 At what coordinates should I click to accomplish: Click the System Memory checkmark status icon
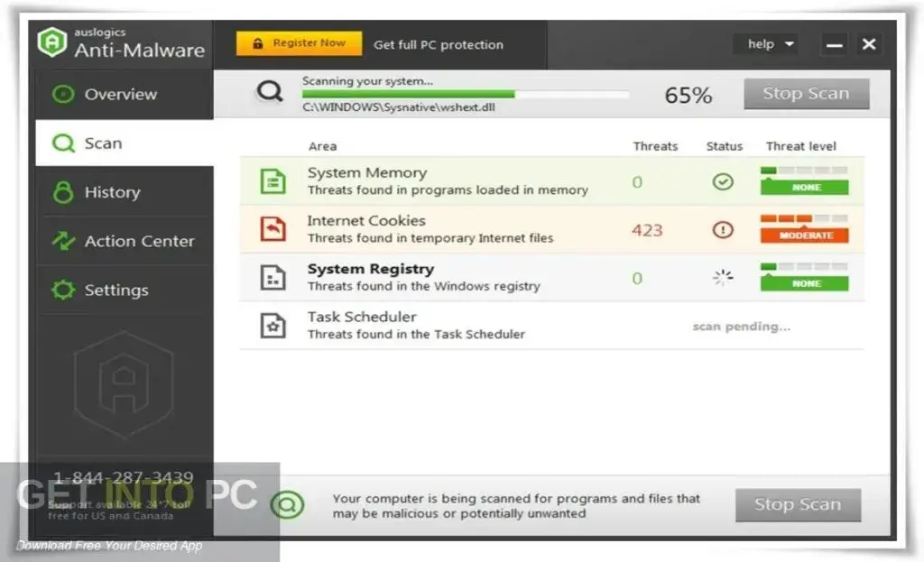coord(723,182)
